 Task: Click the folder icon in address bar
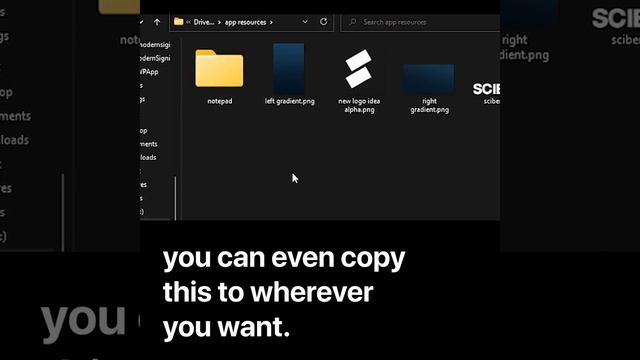[178, 22]
